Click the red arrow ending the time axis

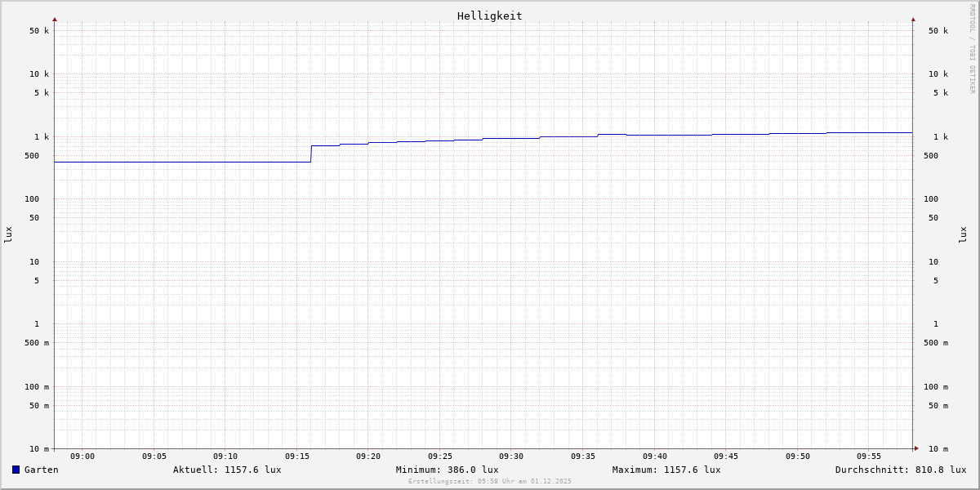tap(916, 448)
